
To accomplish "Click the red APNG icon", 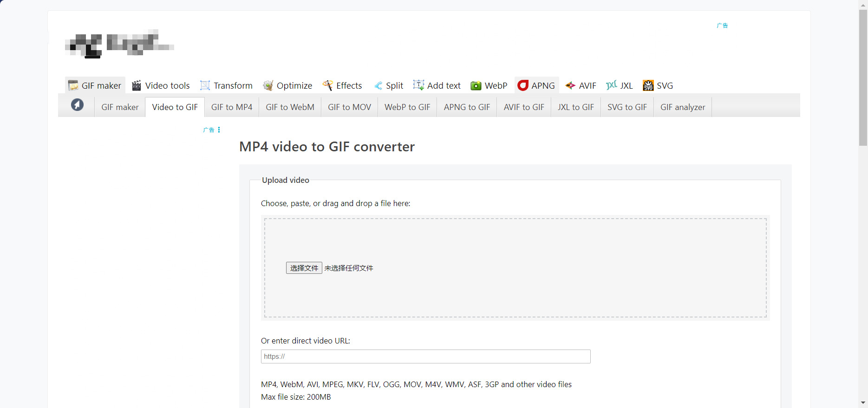I will (523, 85).
